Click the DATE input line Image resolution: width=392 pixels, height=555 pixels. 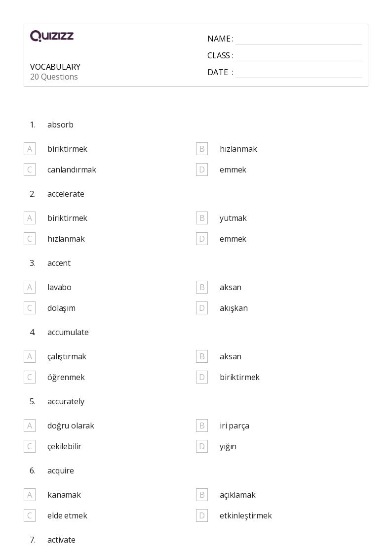[x=298, y=73]
